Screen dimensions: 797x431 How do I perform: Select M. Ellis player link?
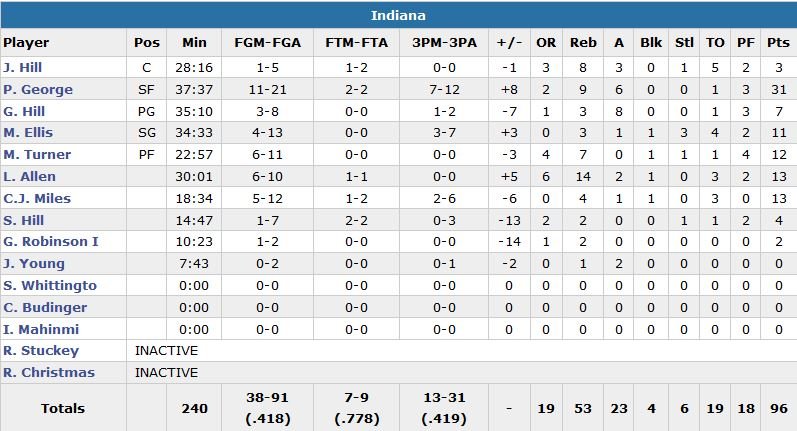tap(28, 133)
